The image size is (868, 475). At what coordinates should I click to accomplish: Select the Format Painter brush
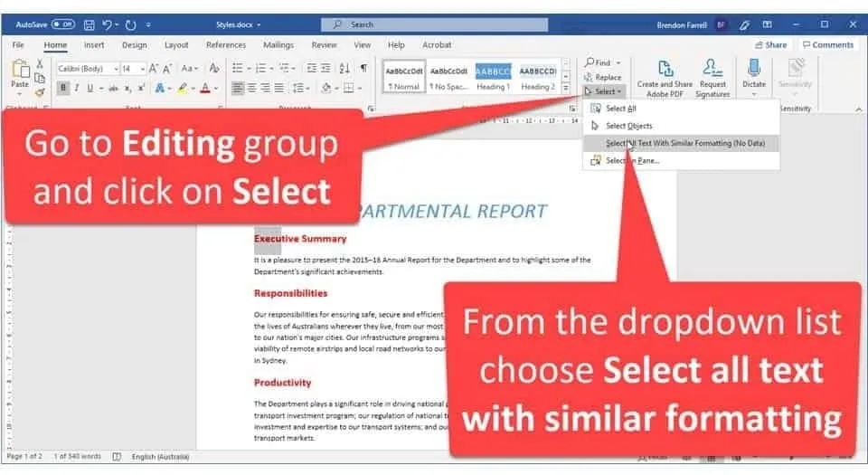[39, 92]
